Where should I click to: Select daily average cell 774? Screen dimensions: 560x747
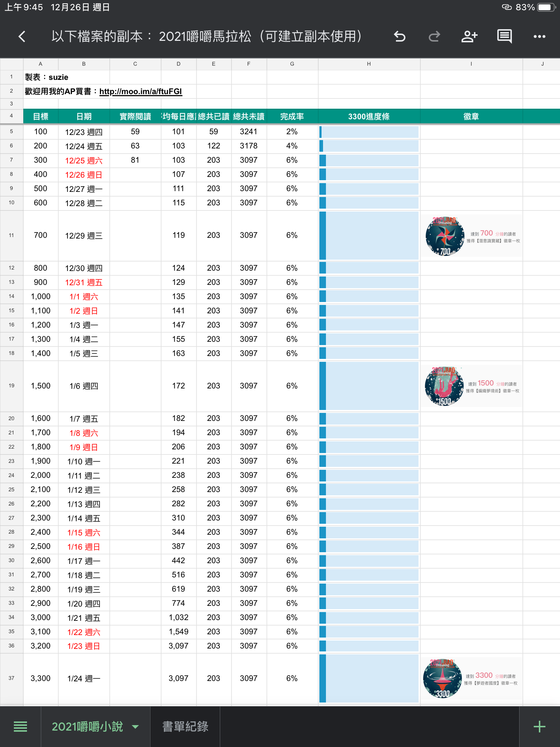coord(179,603)
